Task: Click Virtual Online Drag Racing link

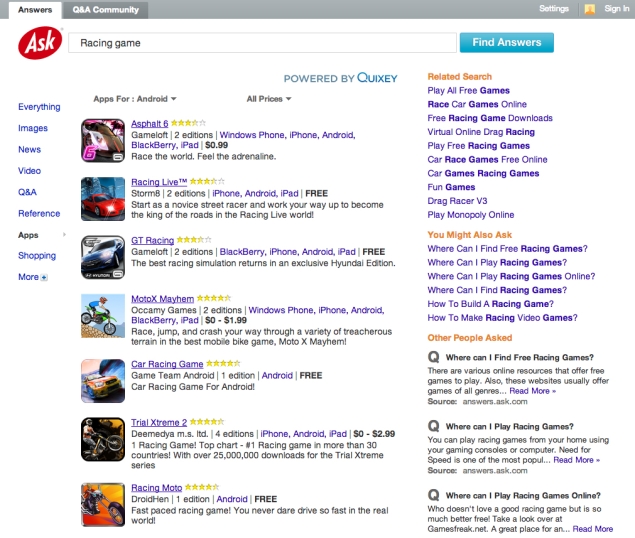Action: click(481, 132)
